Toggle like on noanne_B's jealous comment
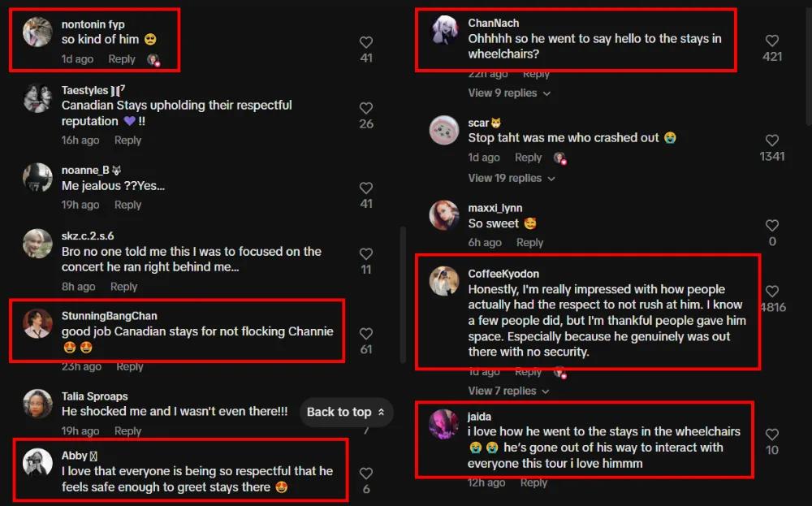Image resolution: width=812 pixels, height=506 pixels. (x=366, y=188)
